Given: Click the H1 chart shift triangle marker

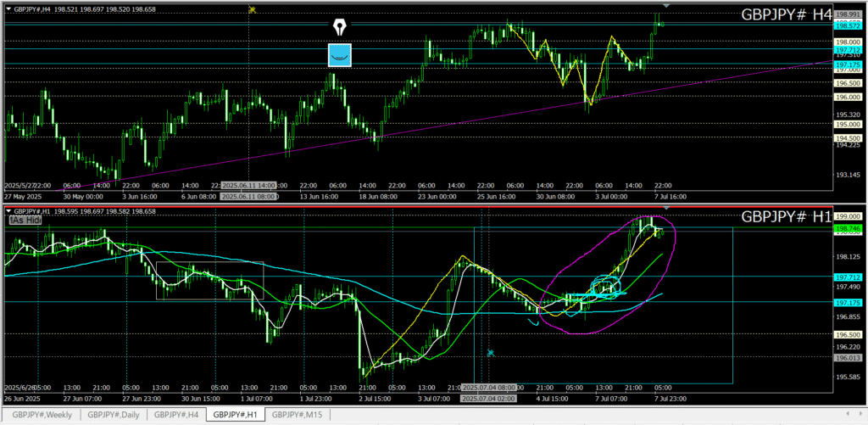Looking at the screenshot, I should pos(665,208).
